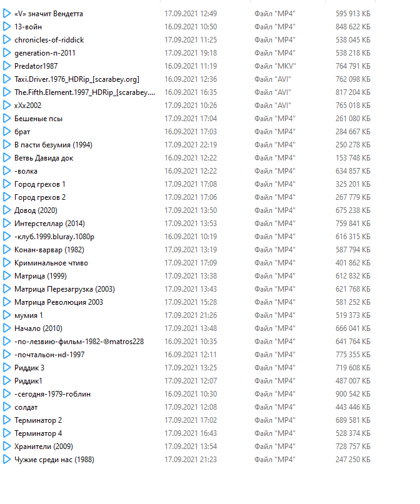This screenshot has width=420, height=504.
Task: Select the icon of Терминатор 2
Action: pos(7,420)
